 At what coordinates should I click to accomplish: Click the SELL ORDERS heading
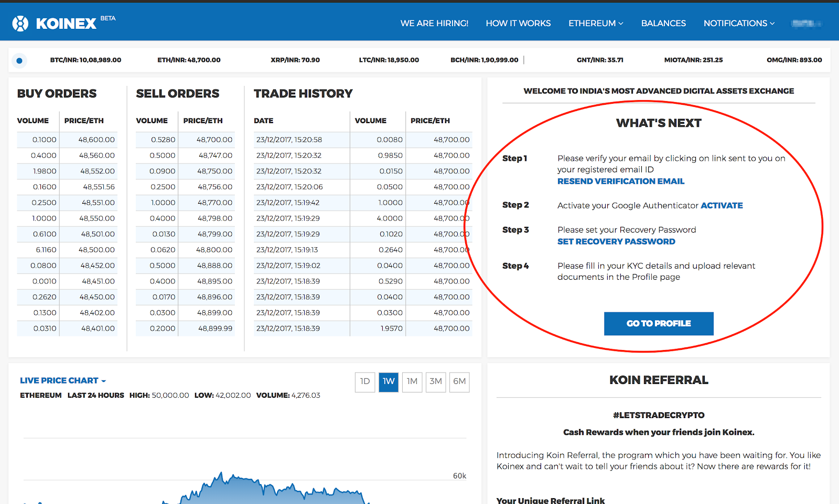[178, 94]
